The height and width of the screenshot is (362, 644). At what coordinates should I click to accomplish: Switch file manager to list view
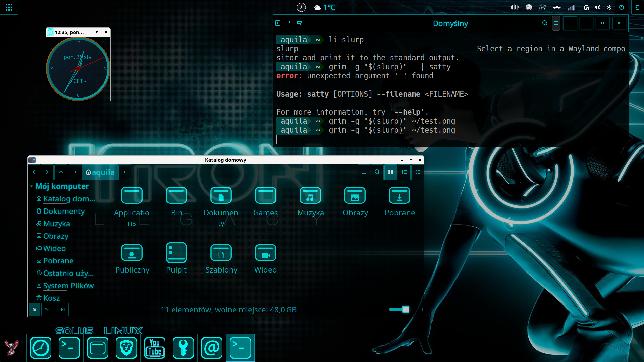click(404, 172)
